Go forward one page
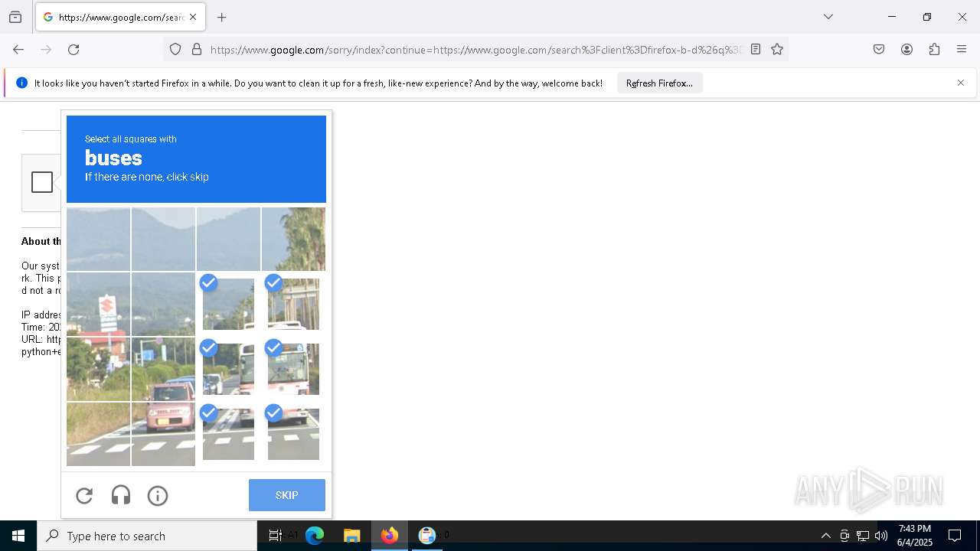Viewport: 980px width, 551px height. 46,50
